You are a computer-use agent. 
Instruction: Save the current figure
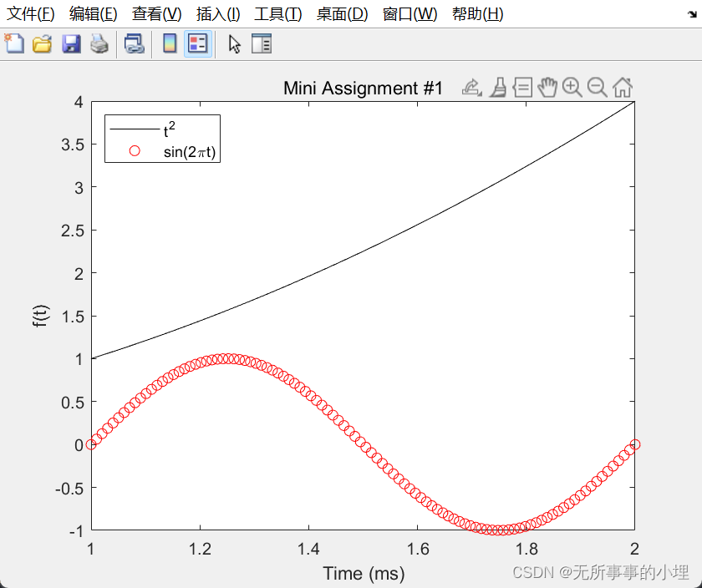(x=71, y=43)
